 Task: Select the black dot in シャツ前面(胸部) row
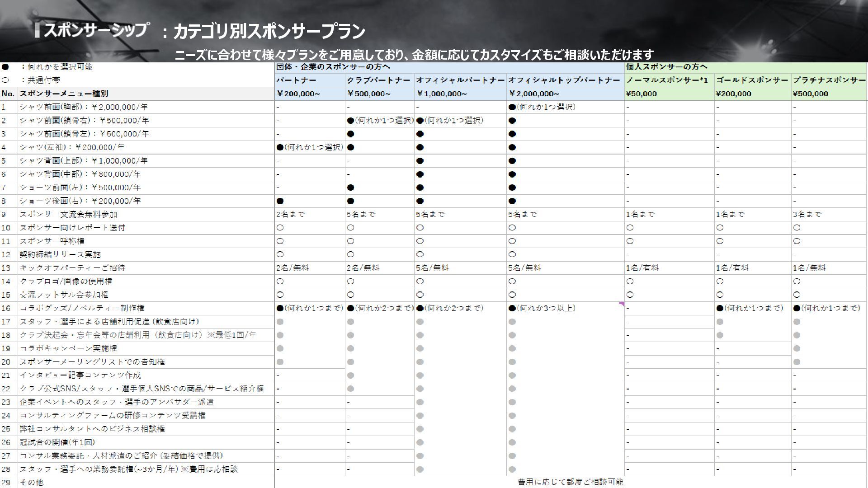pyautogui.click(x=512, y=107)
